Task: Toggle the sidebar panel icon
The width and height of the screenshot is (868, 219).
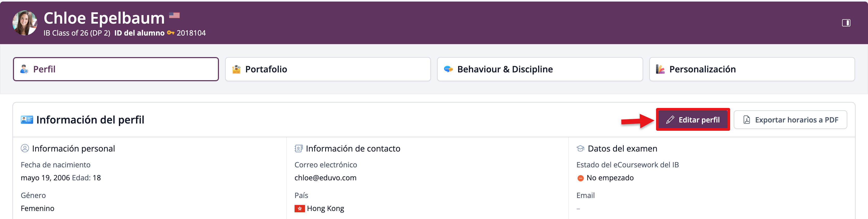Action: pyautogui.click(x=846, y=23)
